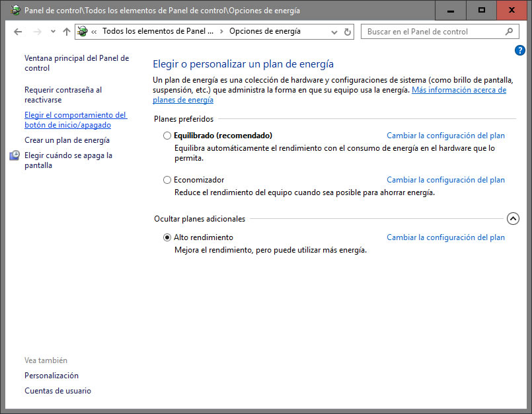Click the blue help question mark icon
The width and height of the screenshot is (532, 414).
pos(519,50)
